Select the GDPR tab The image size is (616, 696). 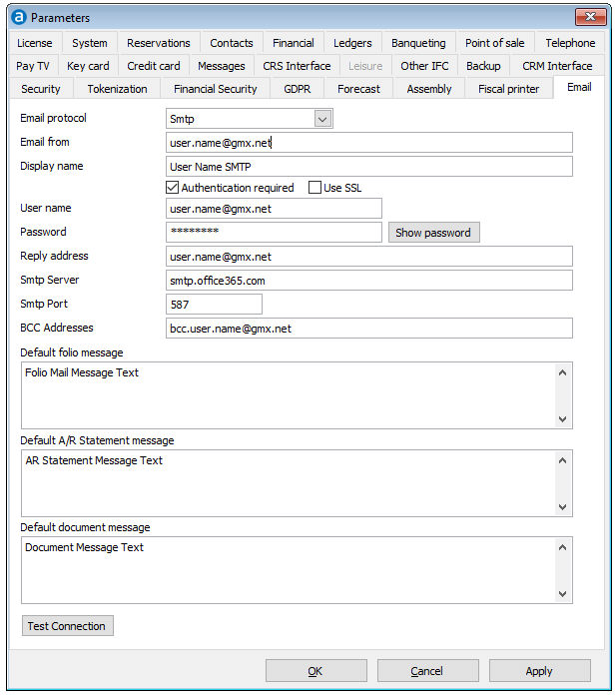tap(297, 89)
